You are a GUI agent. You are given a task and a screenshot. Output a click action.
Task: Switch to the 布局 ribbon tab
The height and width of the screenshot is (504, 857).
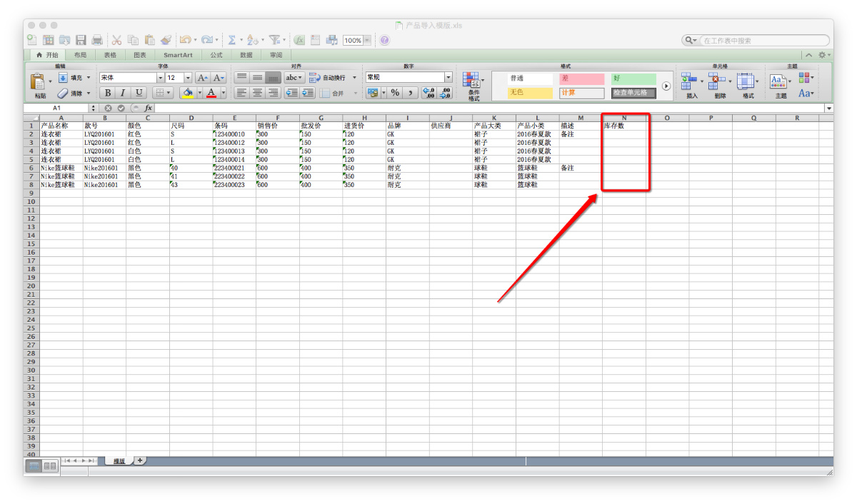click(x=79, y=55)
